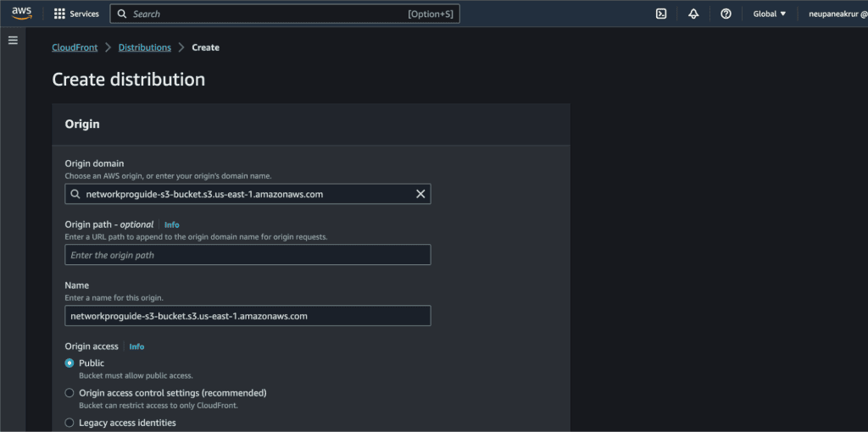The height and width of the screenshot is (432, 868).
Task: Go to Distributions breadcrumb link
Action: (144, 47)
